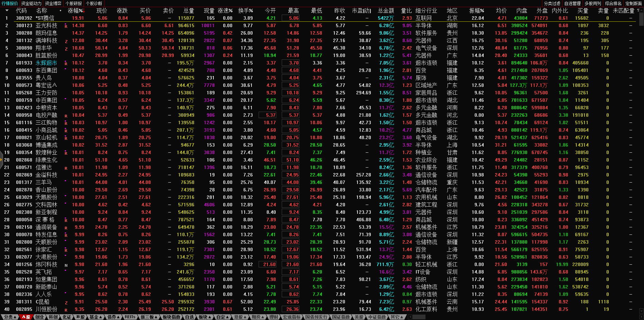Screen dimensions: 644x320
Task: Sort the list by 换手% column
Action: point(245,11)
